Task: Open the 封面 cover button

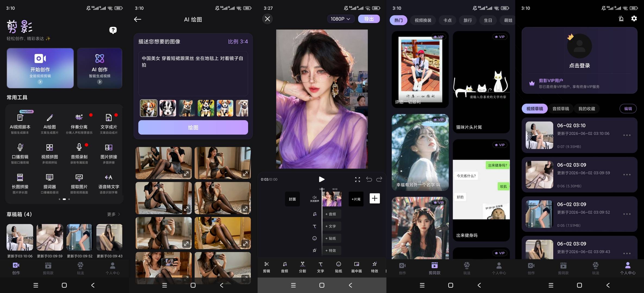Action: 292,199
